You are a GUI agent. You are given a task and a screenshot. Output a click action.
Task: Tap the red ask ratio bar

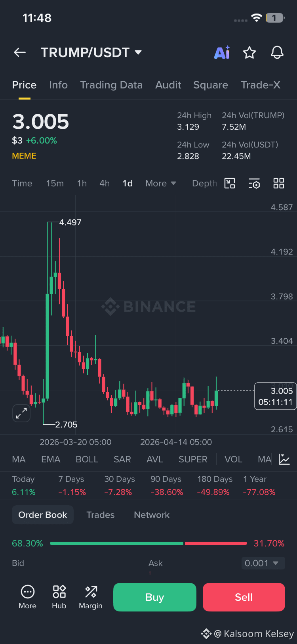coord(216,543)
